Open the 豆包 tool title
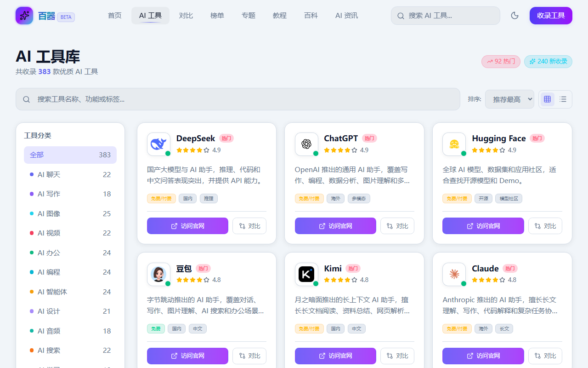Screen dimensions: 588x368 [184, 269]
